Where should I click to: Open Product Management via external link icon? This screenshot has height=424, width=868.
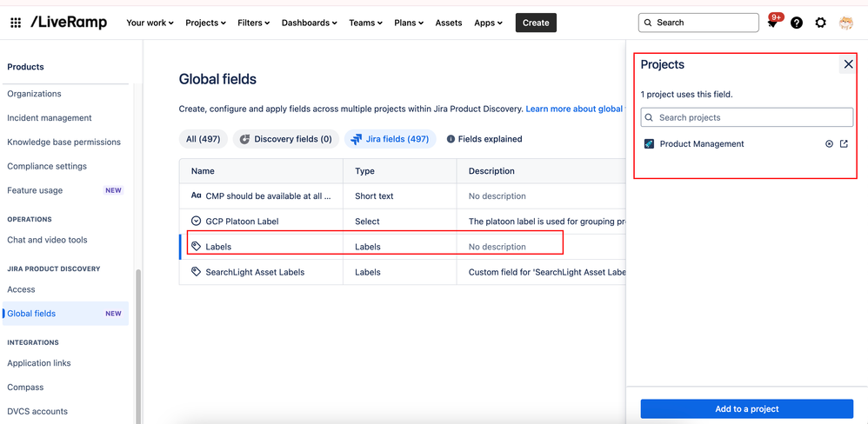tap(844, 143)
